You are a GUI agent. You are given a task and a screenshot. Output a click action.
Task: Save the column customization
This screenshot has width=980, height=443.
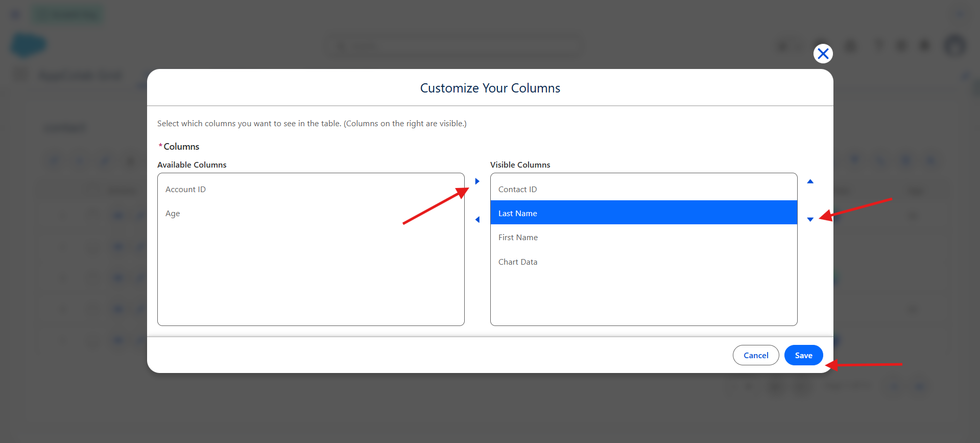click(803, 355)
